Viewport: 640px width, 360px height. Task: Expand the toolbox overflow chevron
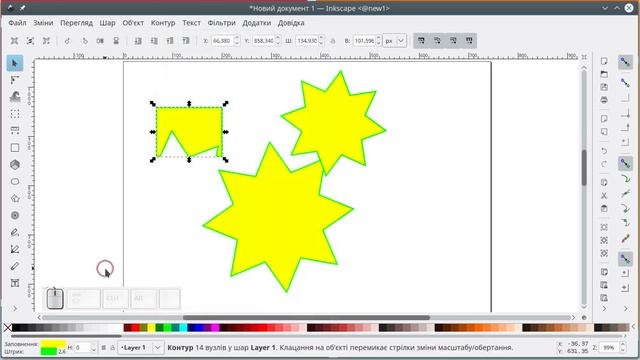15,309
